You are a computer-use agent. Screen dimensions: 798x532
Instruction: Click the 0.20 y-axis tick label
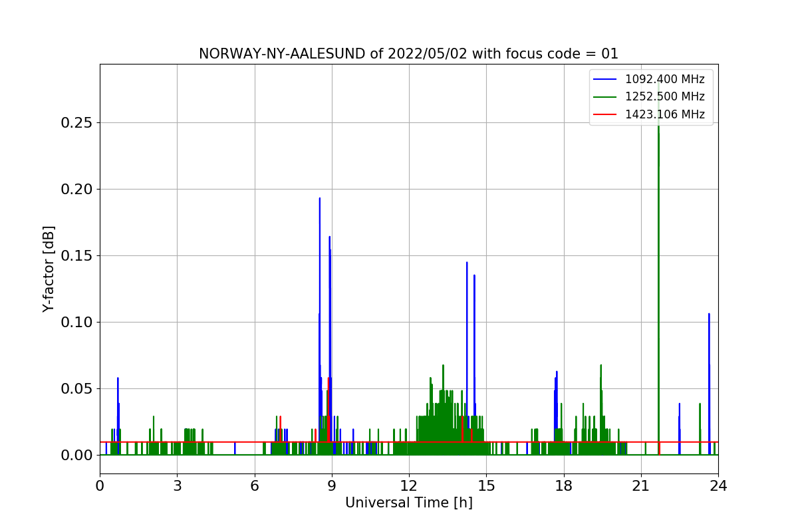(x=77, y=190)
